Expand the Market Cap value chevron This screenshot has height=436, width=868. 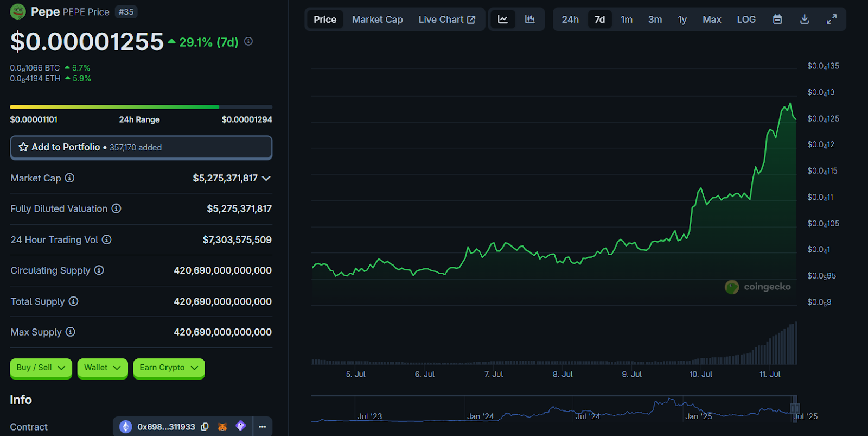coord(266,178)
